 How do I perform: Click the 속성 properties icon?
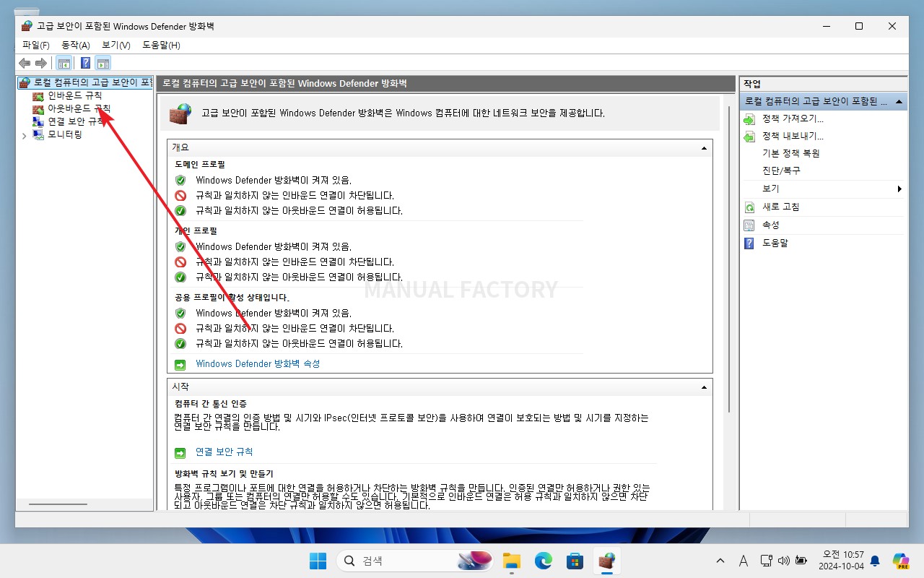[749, 225]
